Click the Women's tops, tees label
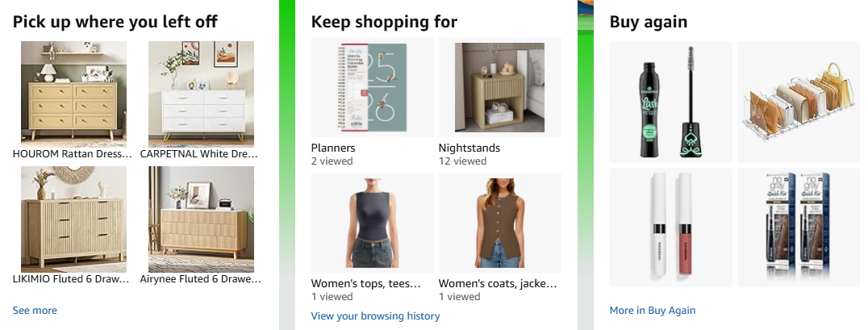Viewport: 868px width, 330px height. [366, 283]
